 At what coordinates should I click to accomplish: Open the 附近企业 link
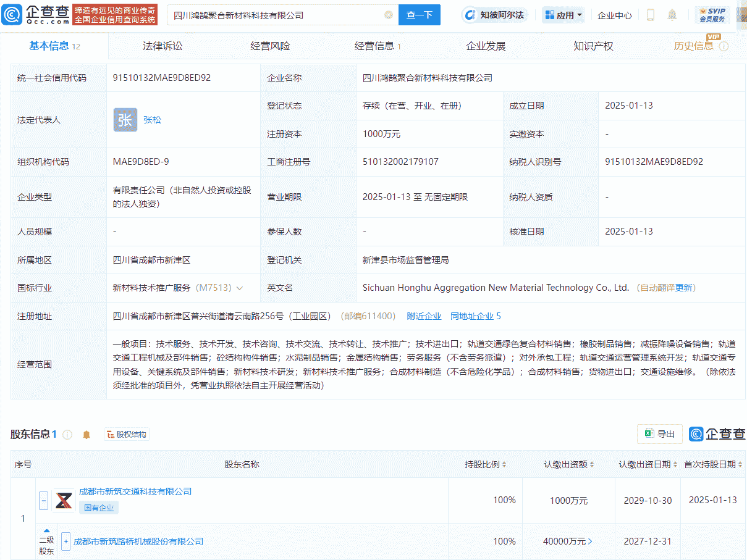click(424, 316)
